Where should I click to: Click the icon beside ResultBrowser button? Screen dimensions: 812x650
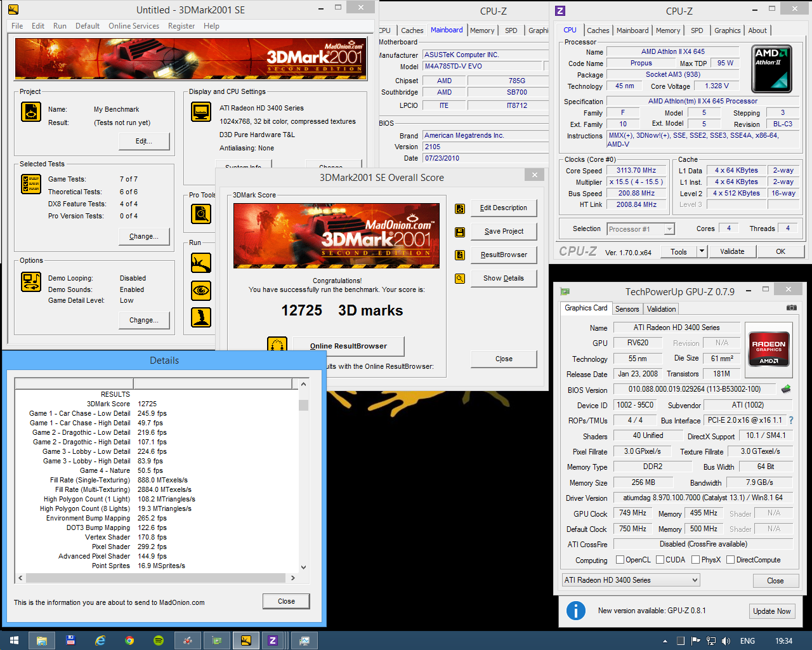coord(460,255)
